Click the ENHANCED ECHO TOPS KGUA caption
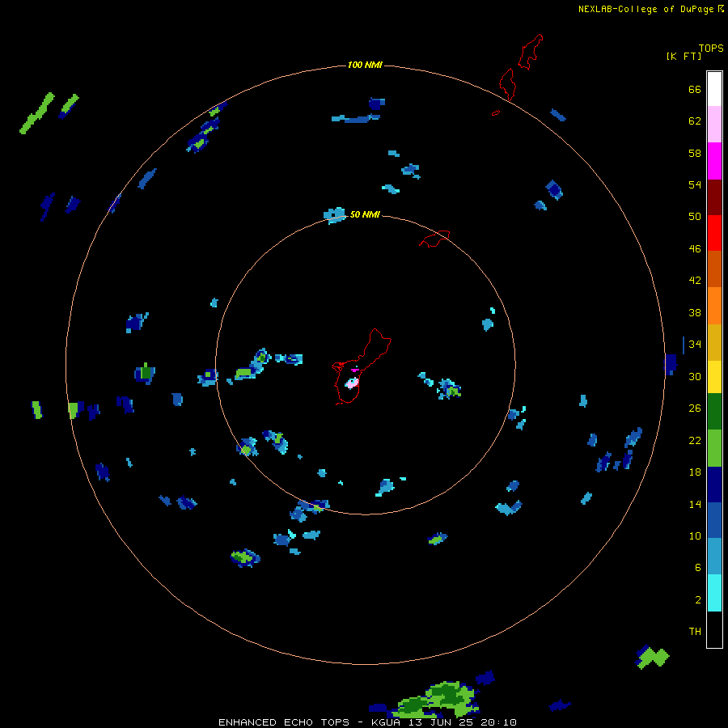Viewport: 728px width, 728px height. 367,722
